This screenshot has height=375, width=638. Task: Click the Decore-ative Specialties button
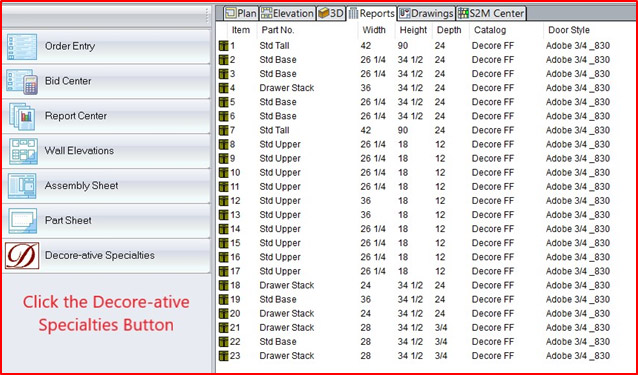point(107,256)
